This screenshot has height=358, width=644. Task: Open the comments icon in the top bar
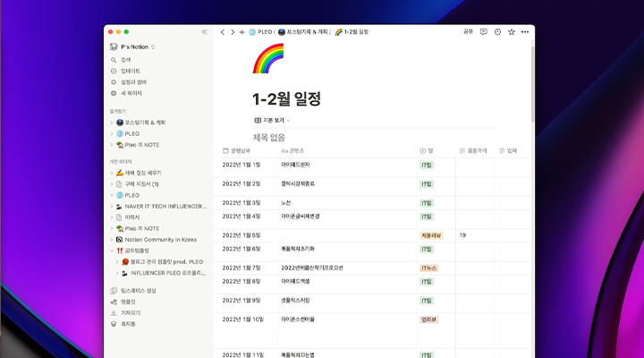484,31
